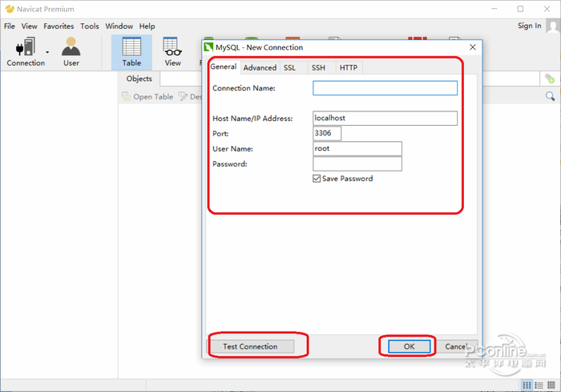Screen dimensions: 561x392
Task: Click the User Name field containing root
Action: pyautogui.click(x=357, y=148)
